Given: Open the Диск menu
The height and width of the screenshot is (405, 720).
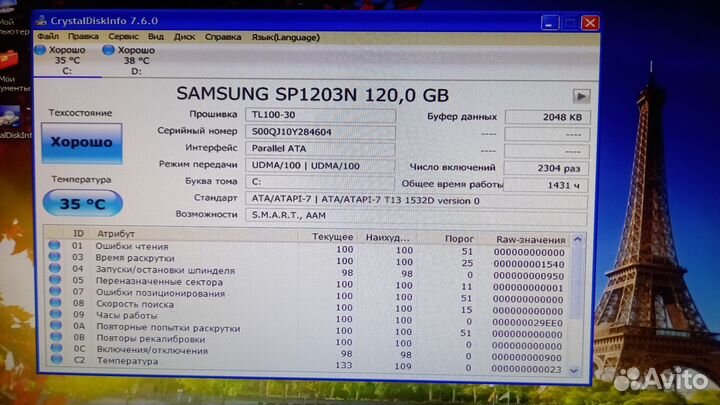Looking at the screenshot, I should (x=184, y=37).
